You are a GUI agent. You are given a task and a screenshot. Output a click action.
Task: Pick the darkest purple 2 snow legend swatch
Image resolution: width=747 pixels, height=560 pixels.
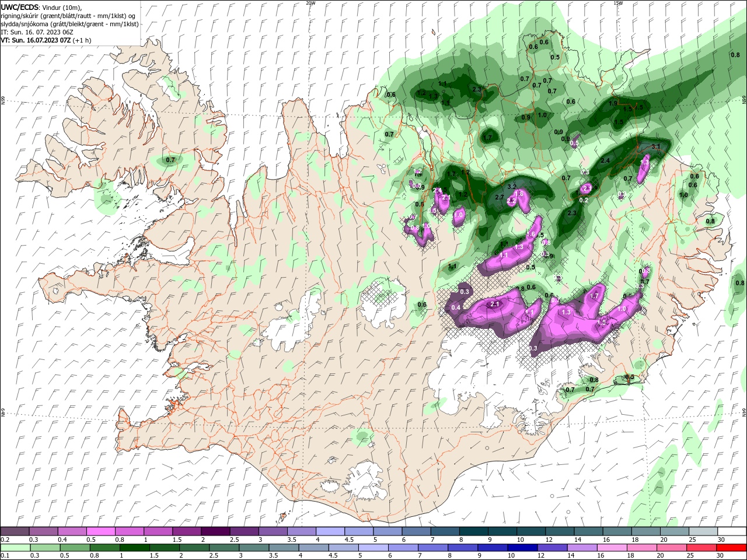215,531
